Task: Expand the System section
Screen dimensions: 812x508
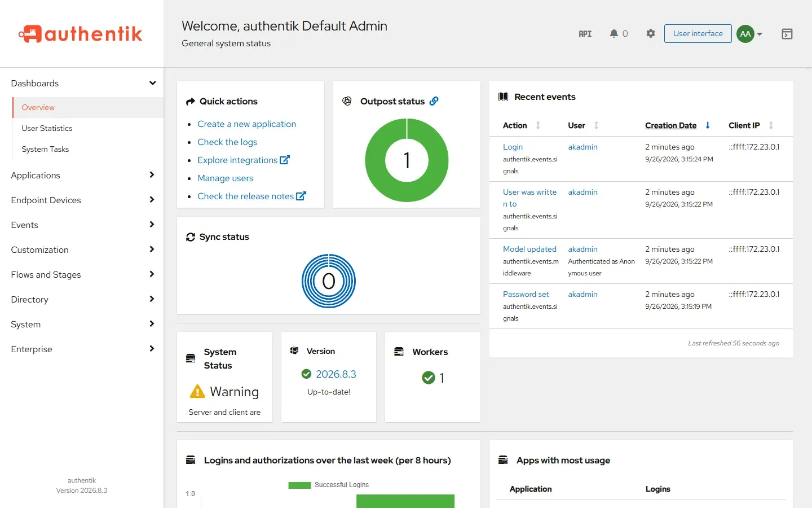Action: [x=82, y=324]
